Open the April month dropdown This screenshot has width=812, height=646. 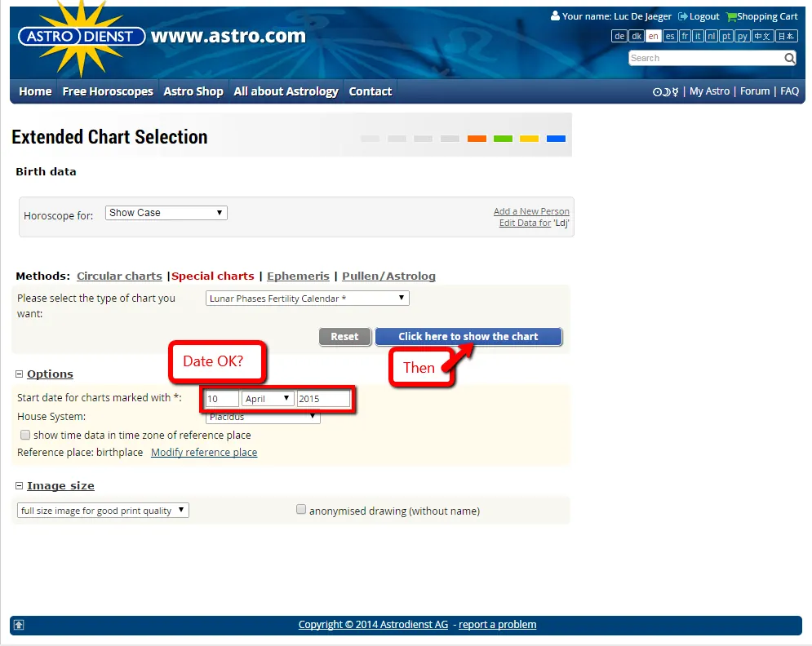click(269, 398)
